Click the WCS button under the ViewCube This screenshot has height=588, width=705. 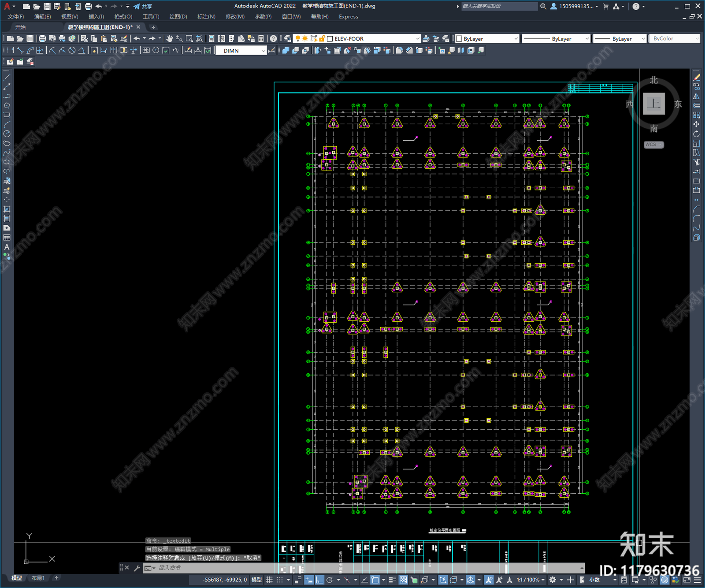[653, 145]
